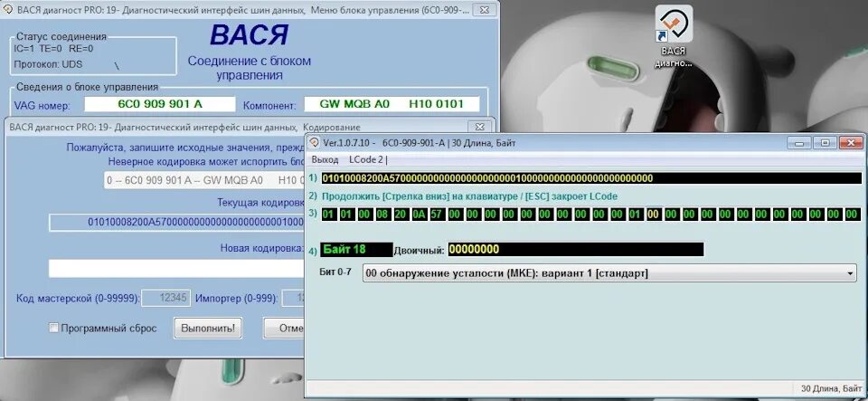The image size is (868, 401).
Task: Select the 0A byte cell
Action: [419, 214]
